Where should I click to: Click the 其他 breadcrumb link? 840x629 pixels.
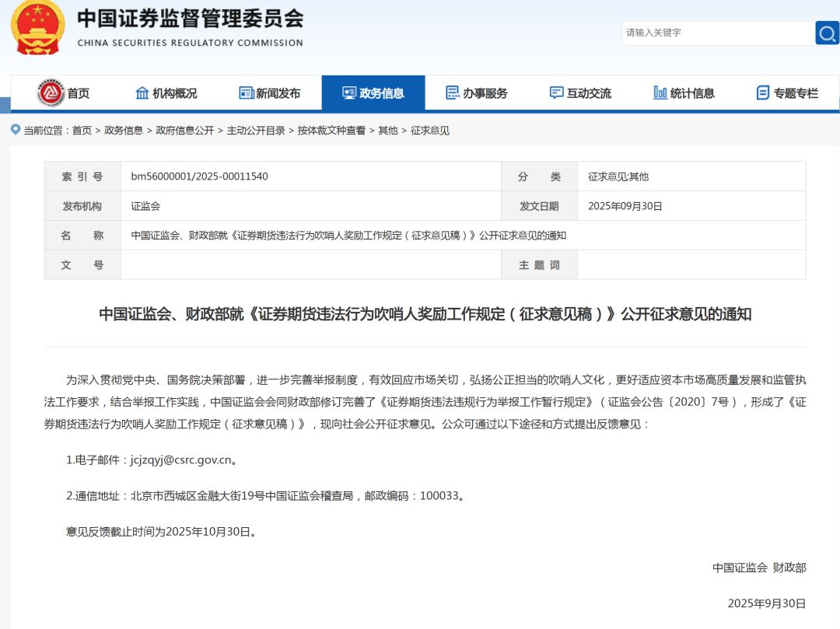[387, 131]
